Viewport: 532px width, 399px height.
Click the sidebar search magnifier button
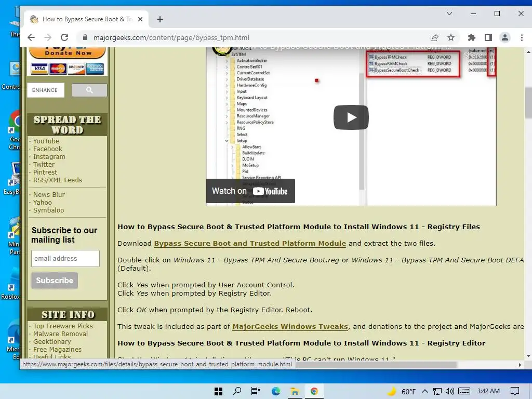click(89, 90)
